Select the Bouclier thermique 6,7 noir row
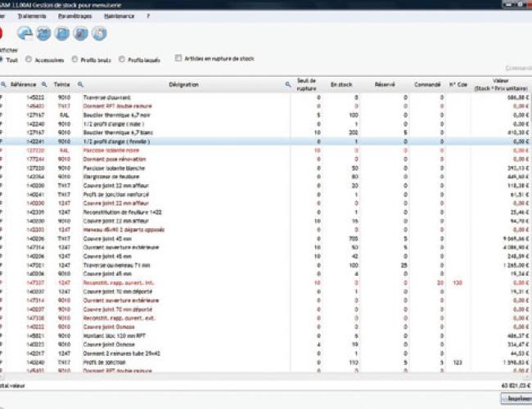Image resolution: width=532 pixels, height=409 pixels. pos(264,115)
